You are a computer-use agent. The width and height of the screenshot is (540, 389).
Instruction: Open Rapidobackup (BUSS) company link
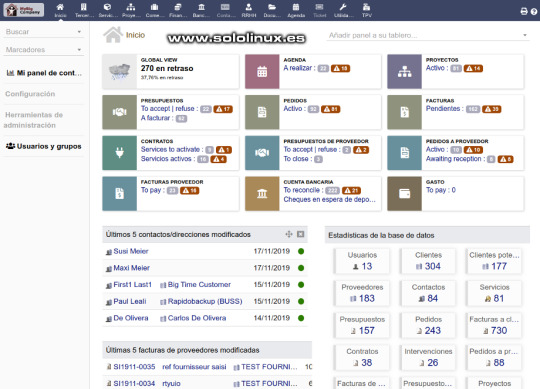point(205,301)
